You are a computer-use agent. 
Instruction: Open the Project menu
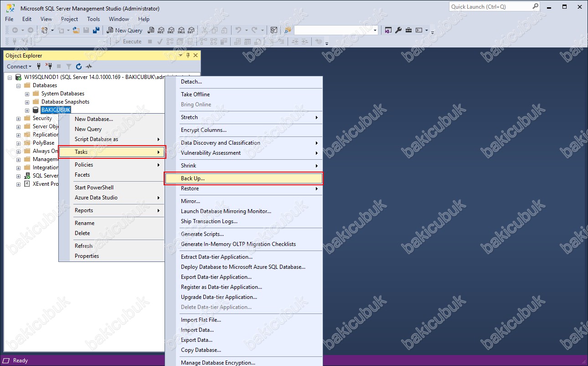69,19
